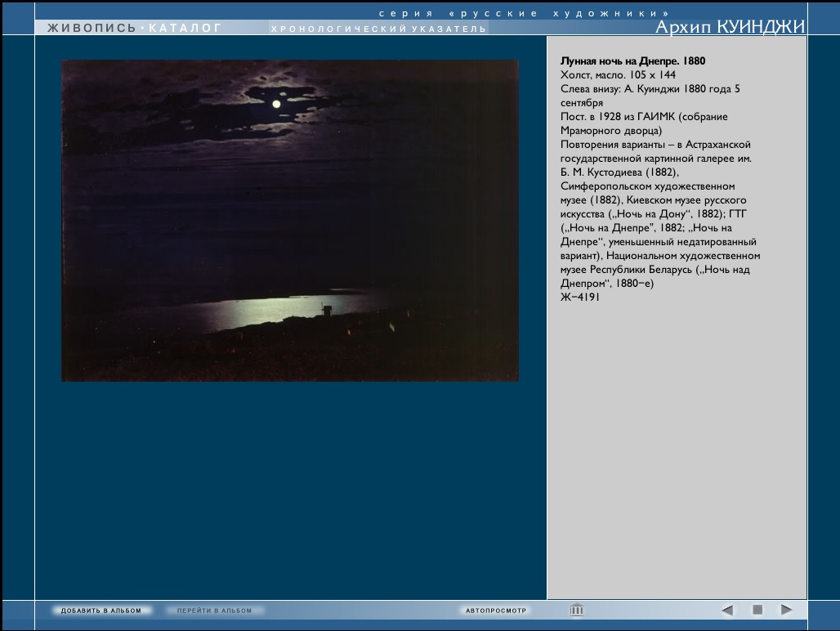
Task: Click the Холст, масло. 105 x 144 line
Action: click(618, 75)
